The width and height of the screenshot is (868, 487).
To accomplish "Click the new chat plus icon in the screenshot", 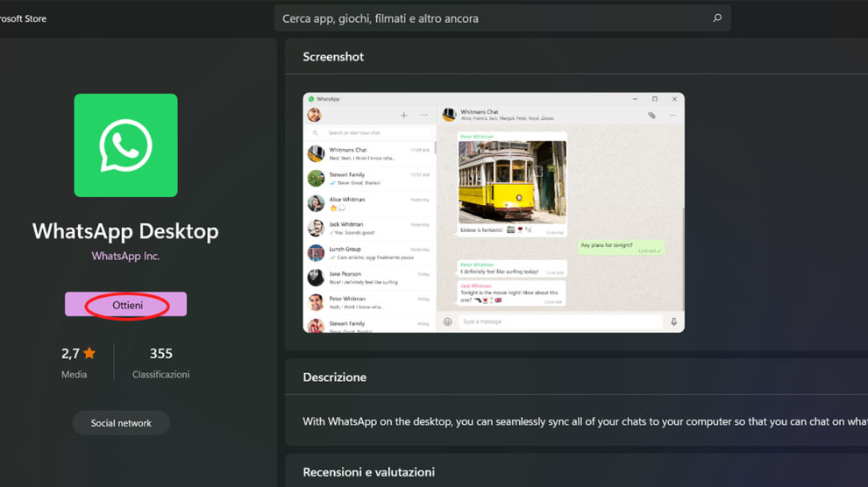I will click(403, 115).
